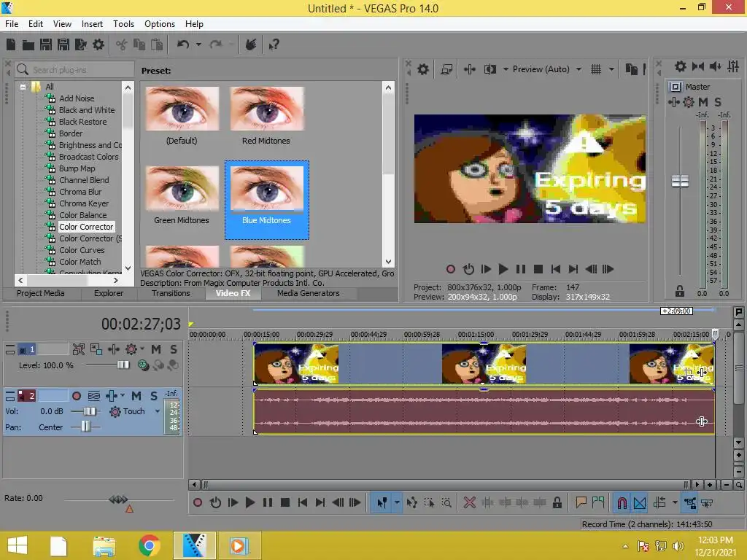Click the split screen view icon in preview

click(x=489, y=69)
